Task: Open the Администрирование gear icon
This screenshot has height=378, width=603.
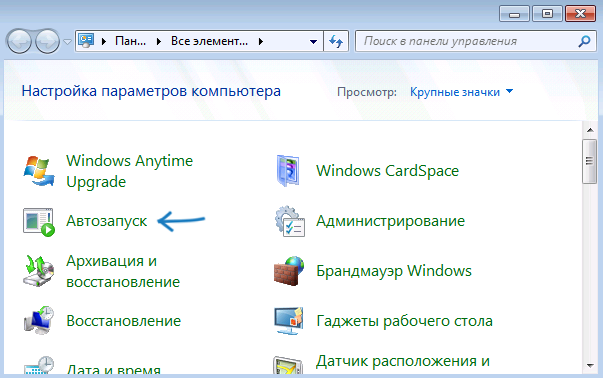Action: click(x=290, y=221)
